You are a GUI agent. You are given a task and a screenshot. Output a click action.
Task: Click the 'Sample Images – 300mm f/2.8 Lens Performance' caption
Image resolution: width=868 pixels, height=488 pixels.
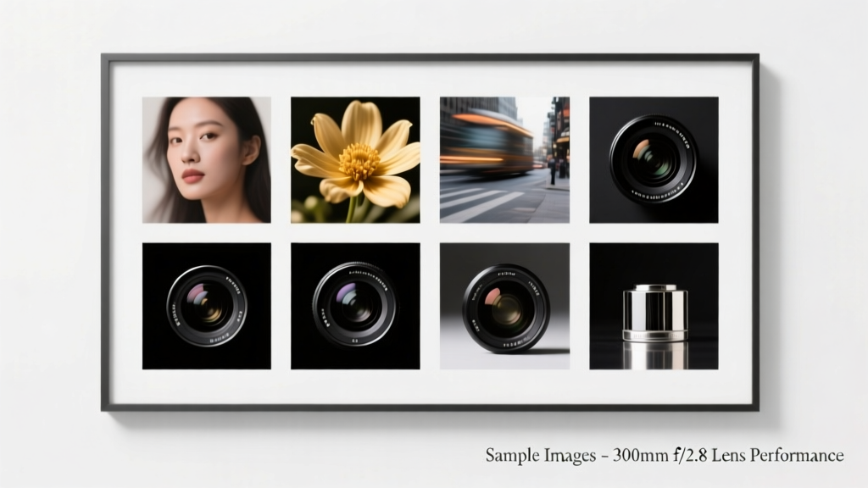click(665, 455)
